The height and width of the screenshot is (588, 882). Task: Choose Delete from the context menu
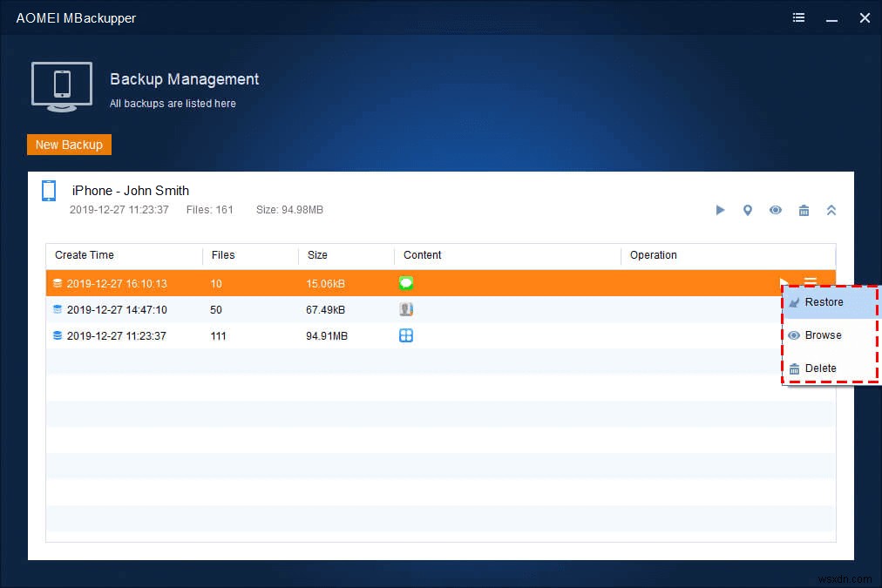click(x=820, y=368)
